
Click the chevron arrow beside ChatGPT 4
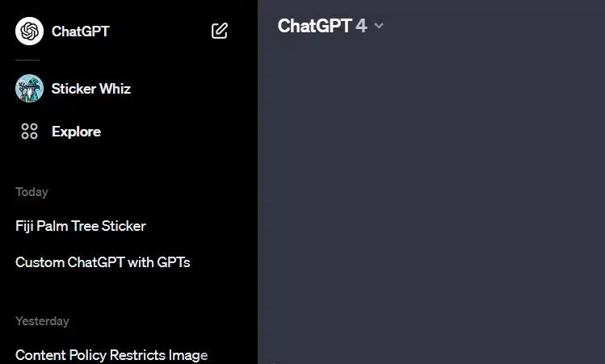pos(379,26)
